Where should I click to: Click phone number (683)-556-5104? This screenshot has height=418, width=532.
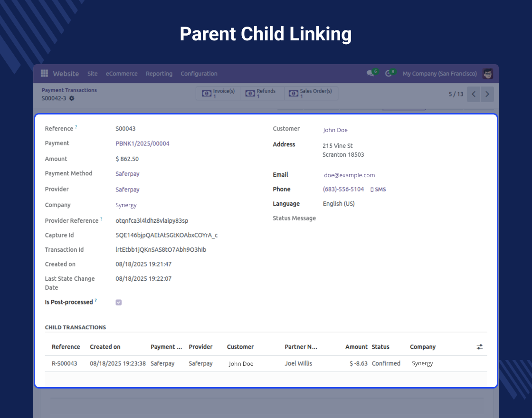tap(343, 190)
